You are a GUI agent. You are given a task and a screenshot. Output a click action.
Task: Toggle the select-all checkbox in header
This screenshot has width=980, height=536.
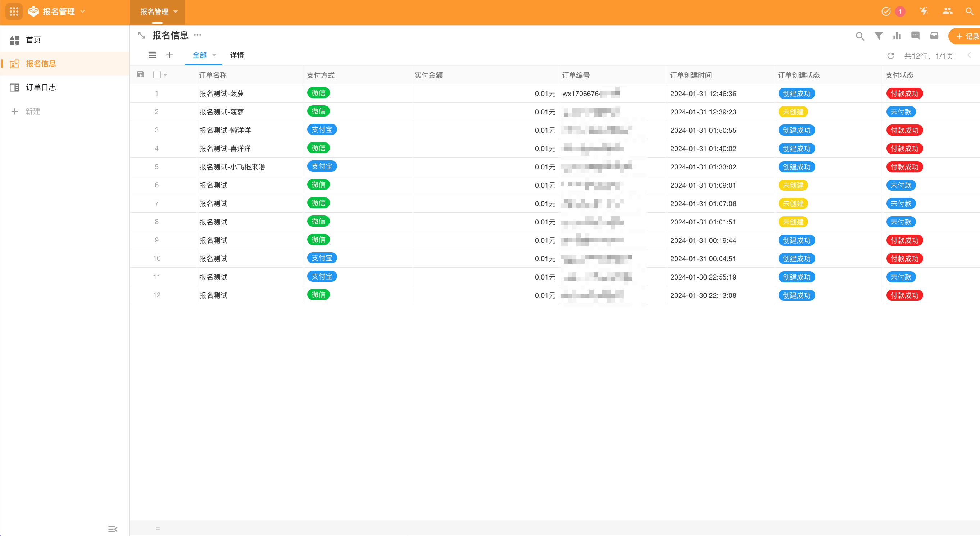click(x=157, y=74)
